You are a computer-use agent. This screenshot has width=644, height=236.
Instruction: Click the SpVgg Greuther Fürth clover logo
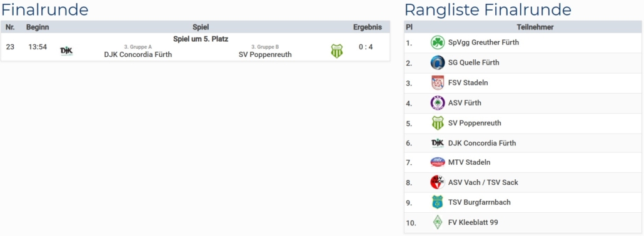438,42
